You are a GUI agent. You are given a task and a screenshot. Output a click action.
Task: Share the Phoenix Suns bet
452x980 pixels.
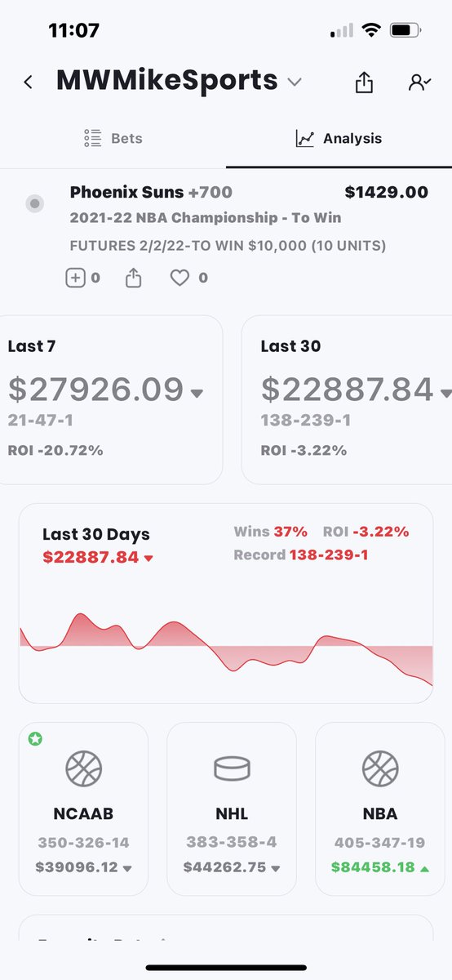[133, 278]
